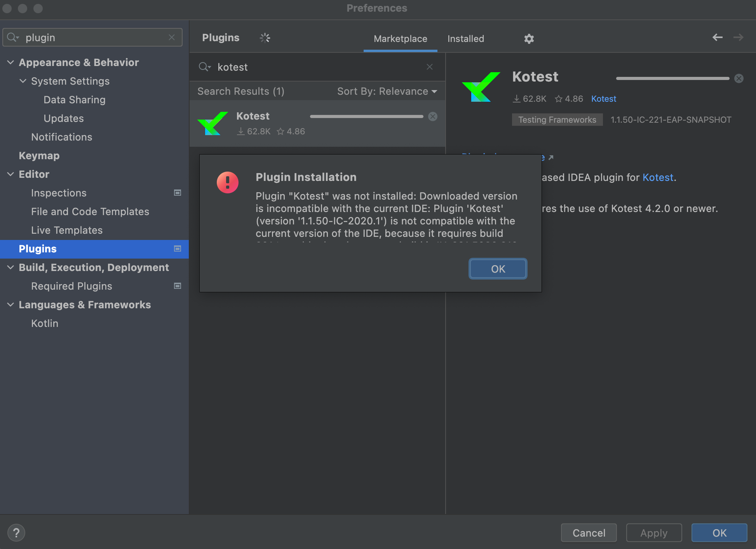Click the Apply button

click(653, 533)
